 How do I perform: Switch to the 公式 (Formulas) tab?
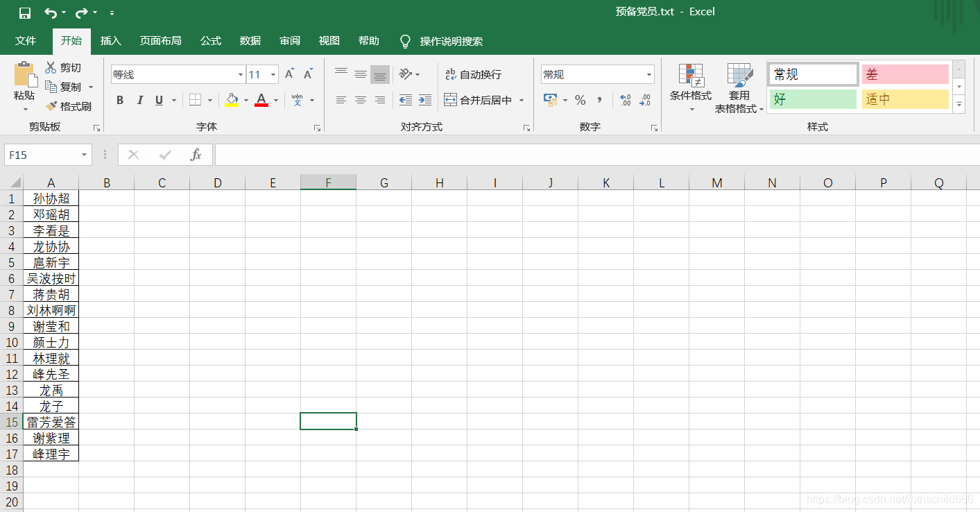click(211, 41)
